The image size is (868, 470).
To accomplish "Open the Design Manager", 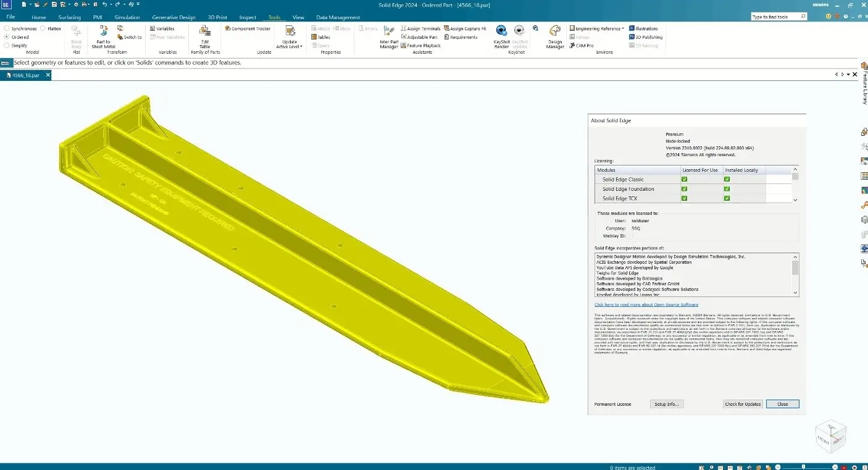I will [555, 36].
